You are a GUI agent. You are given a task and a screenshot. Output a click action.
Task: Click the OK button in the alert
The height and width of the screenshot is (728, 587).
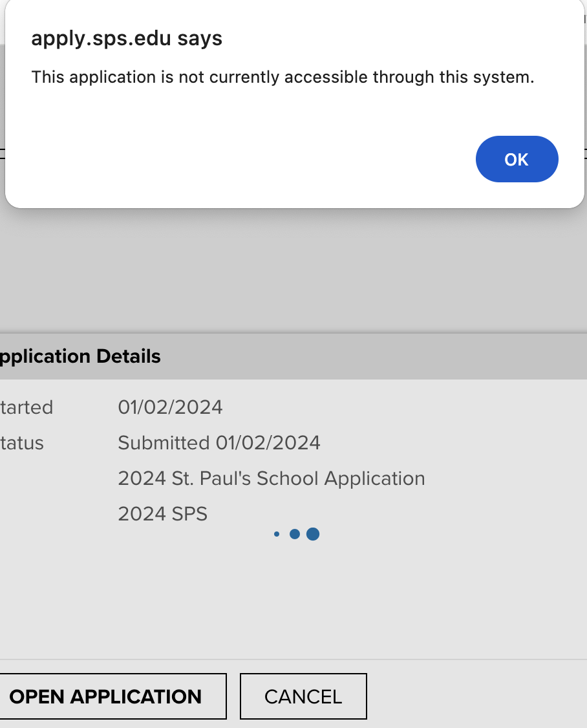pos(517,159)
